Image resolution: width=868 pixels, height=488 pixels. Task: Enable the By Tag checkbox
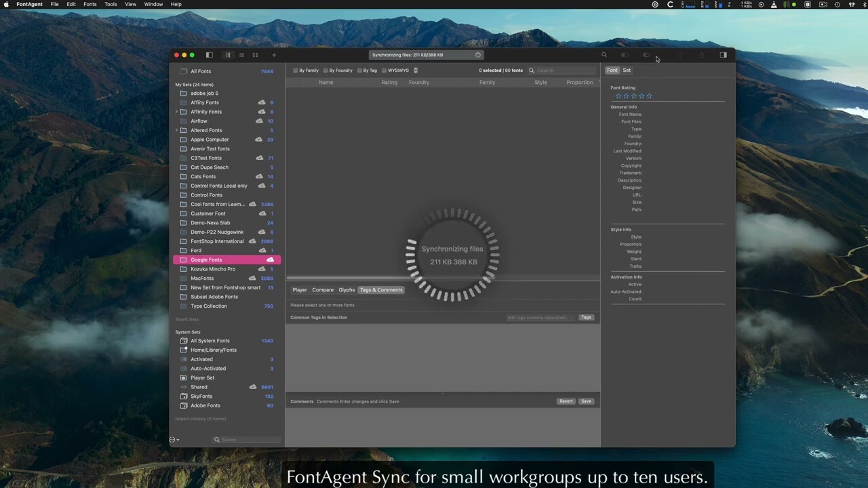point(359,70)
